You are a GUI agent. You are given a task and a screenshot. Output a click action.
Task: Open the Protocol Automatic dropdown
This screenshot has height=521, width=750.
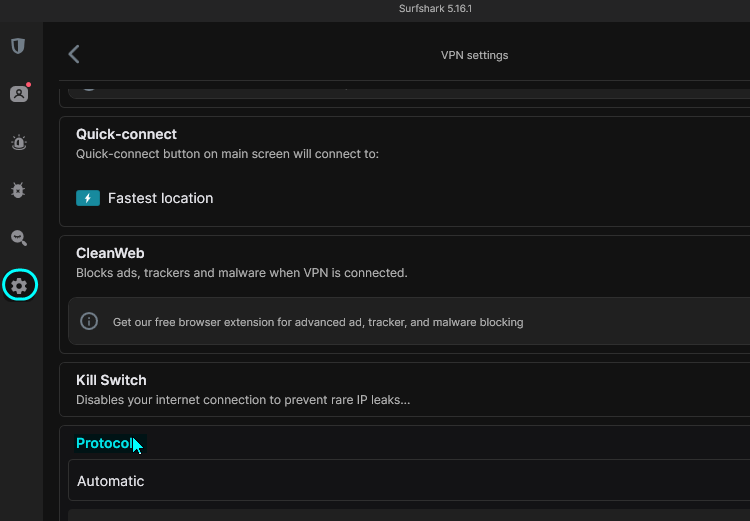point(409,480)
